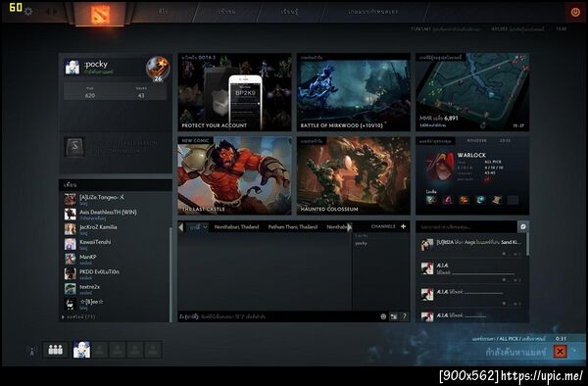Screen dimensions: 588x386
Task: Click the feed post comment icon
Action: 522,226
